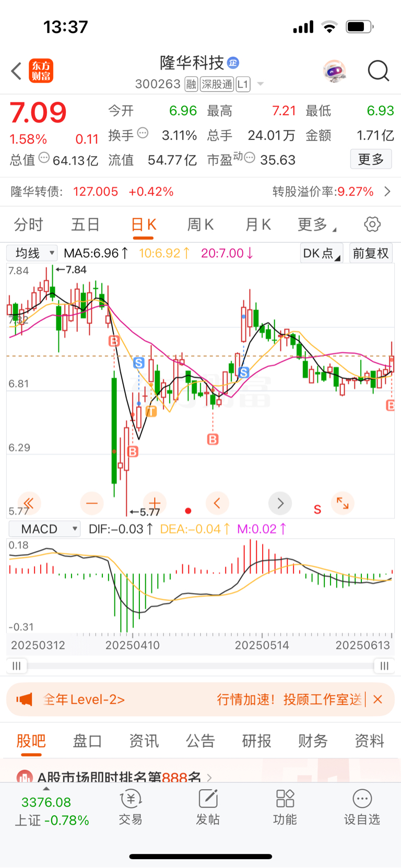Tap the 20:7.00 moving average label

tap(227, 253)
